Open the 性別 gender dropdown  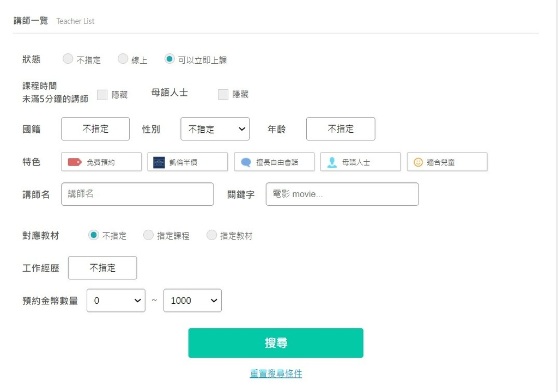click(x=215, y=129)
